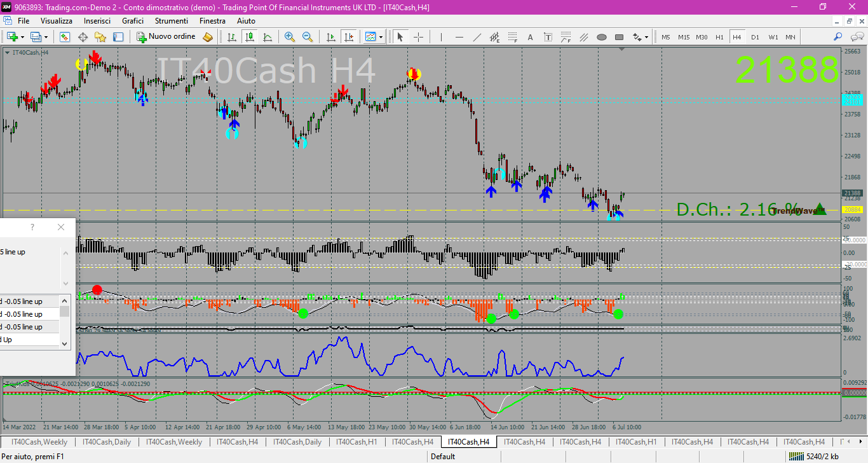Select the Fibonacci arcs tool
The height and width of the screenshot is (463, 868).
[566, 37]
